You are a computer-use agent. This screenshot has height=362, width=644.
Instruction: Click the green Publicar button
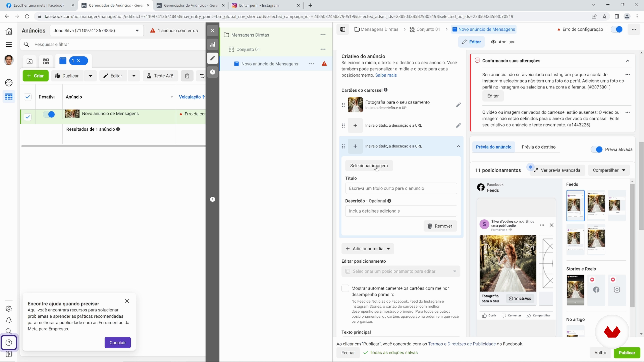pos(627,353)
